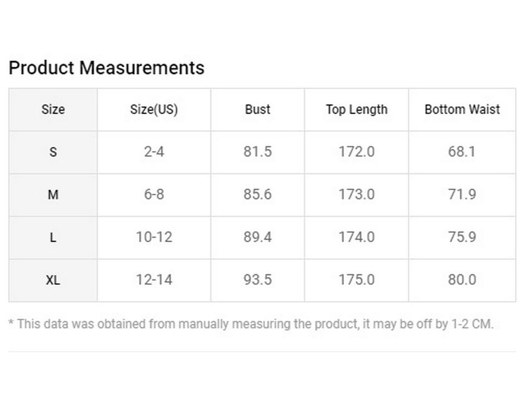Click the Product Measurements heading
This screenshot has width=532, height=399.
point(106,68)
